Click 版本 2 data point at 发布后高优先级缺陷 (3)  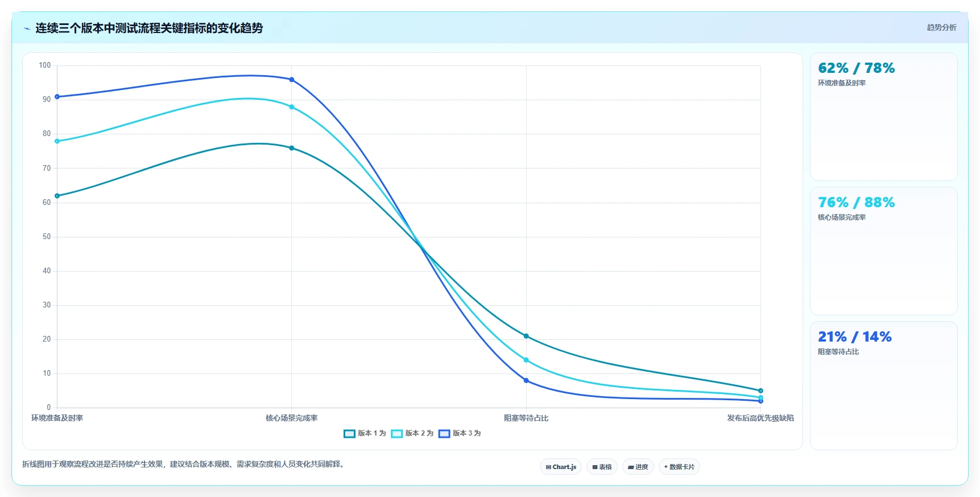pos(760,397)
